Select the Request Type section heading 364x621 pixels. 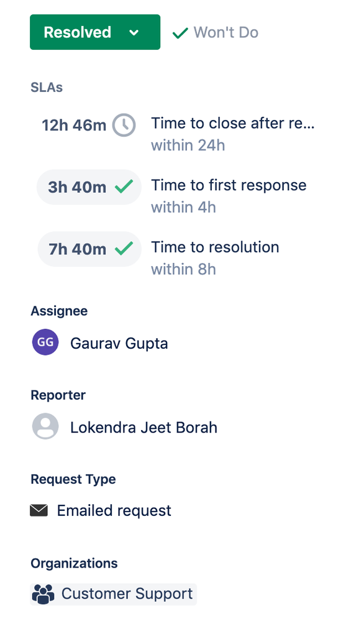pos(73,479)
